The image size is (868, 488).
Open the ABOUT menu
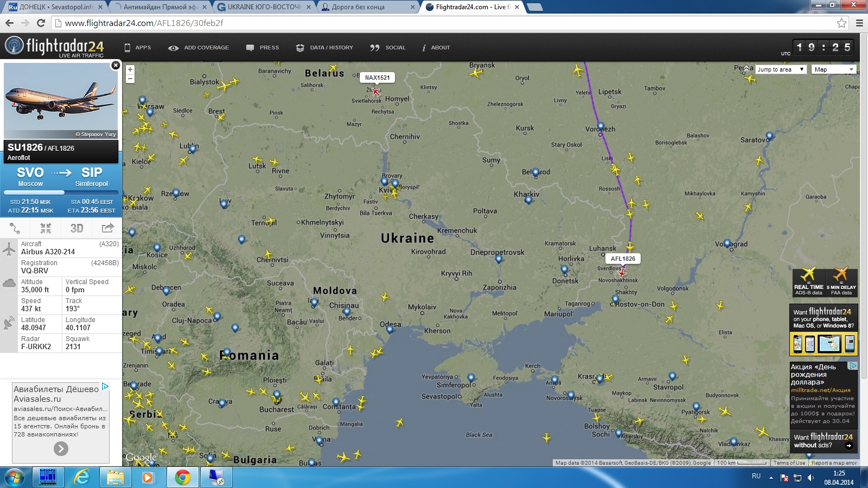pos(436,48)
